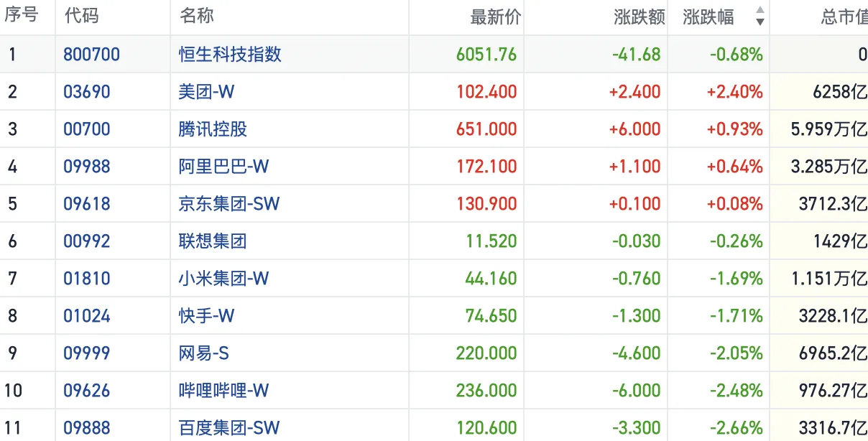The width and height of the screenshot is (868, 441).
Task: Open stock code 03690 link
Action: (x=87, y=92)
